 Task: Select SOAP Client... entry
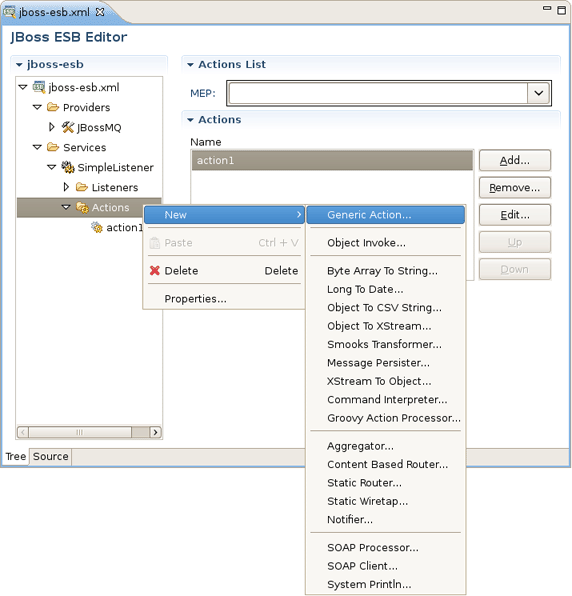385,566
